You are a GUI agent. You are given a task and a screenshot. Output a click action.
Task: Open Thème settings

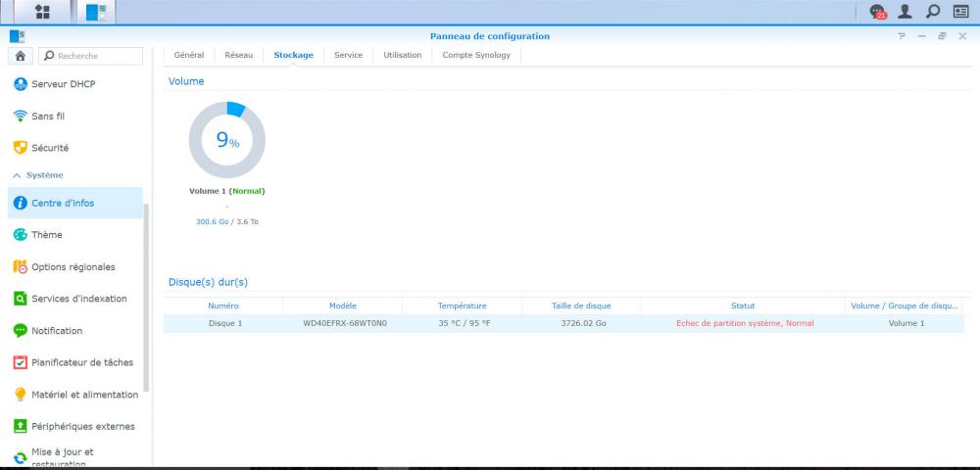point(46,235)
